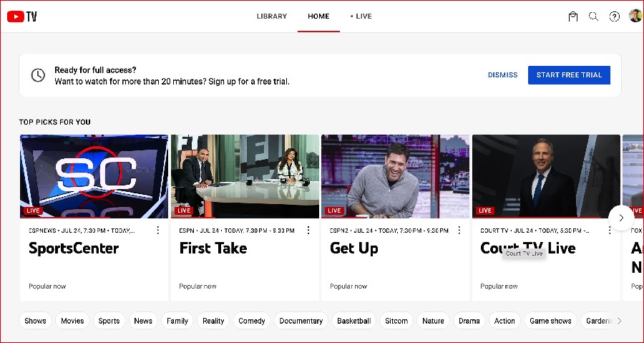Click the Get Up title
Viewport: 644px width, 343px height.
click(354, 249)
